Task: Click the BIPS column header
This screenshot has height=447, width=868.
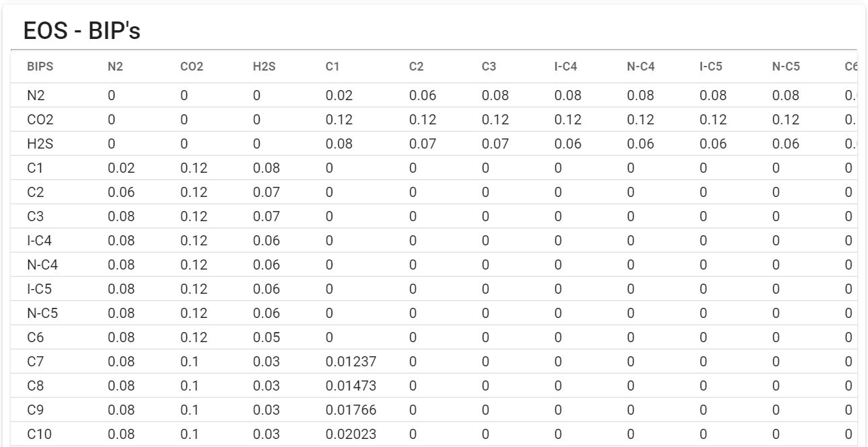Action: point(40,67)
